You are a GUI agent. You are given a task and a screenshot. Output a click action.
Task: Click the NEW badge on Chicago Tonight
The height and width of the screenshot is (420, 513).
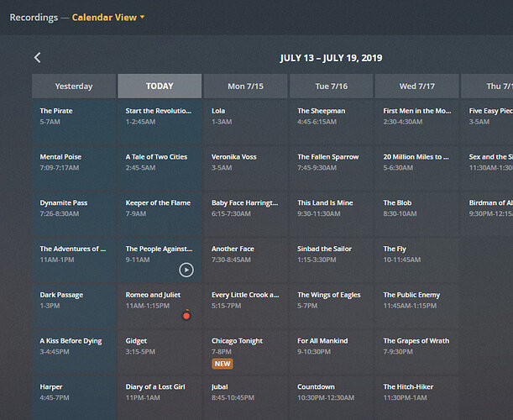click(222, 364)
